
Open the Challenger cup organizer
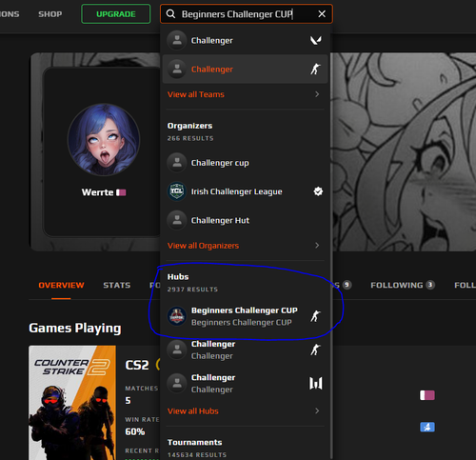pyautogui.click(x=245, y=163)
